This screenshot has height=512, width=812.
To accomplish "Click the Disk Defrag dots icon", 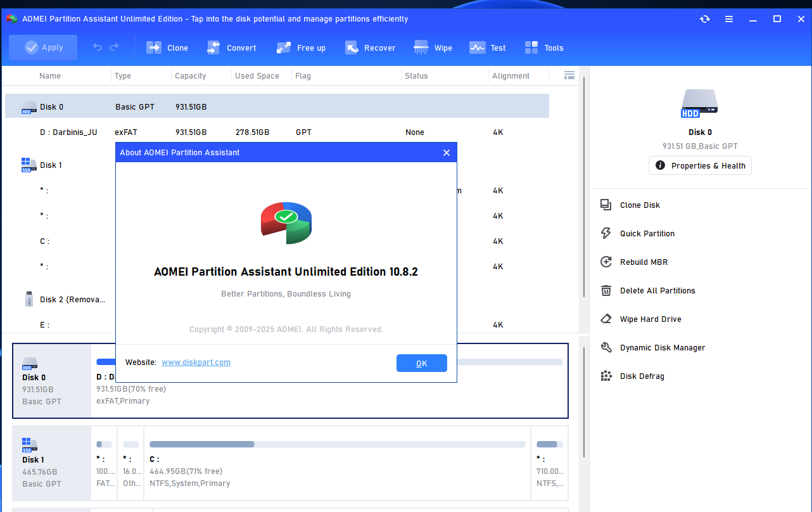I will (x=606, y=376).
